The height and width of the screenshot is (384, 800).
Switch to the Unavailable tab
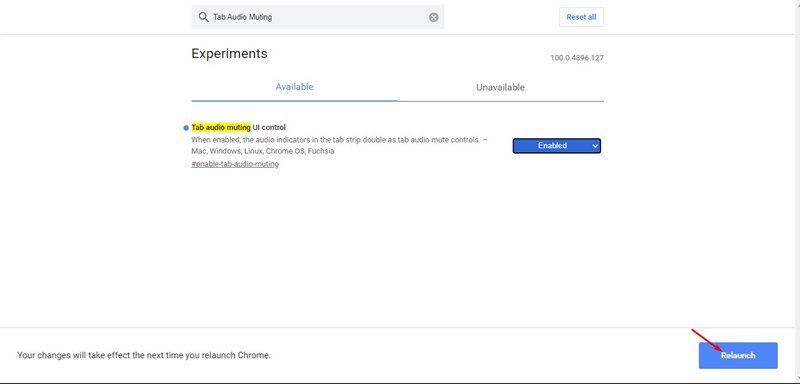coord(500,88)
